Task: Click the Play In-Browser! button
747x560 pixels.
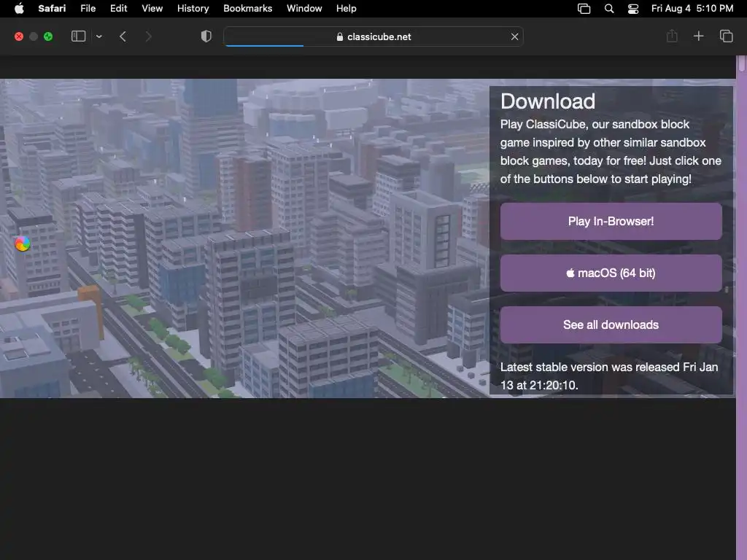Action: [x=611, y=222]
